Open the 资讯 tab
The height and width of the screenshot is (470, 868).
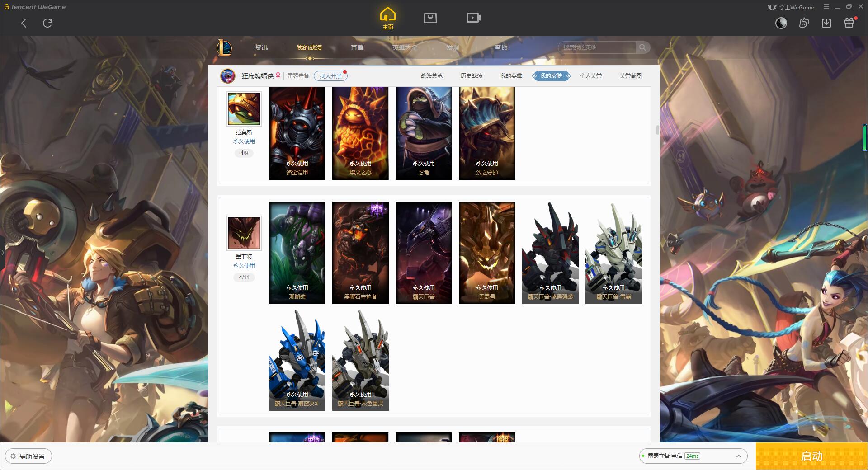click(261, 47)
